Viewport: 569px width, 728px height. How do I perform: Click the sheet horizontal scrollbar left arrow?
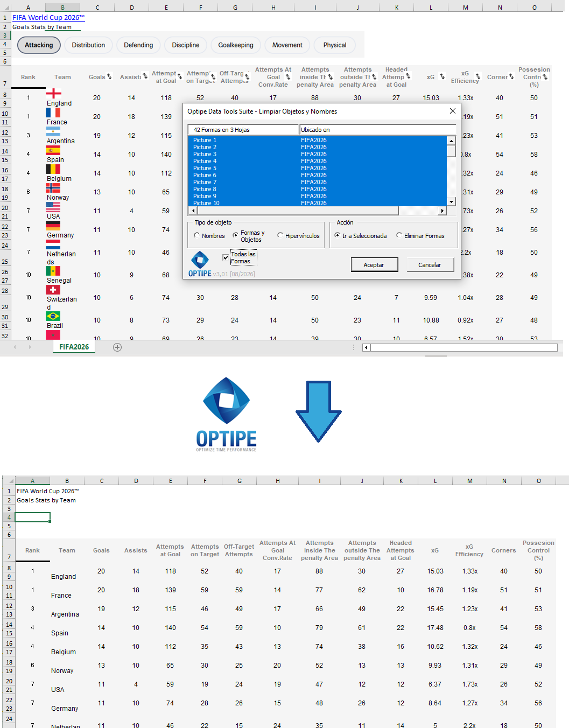click(x=366, y=347)
